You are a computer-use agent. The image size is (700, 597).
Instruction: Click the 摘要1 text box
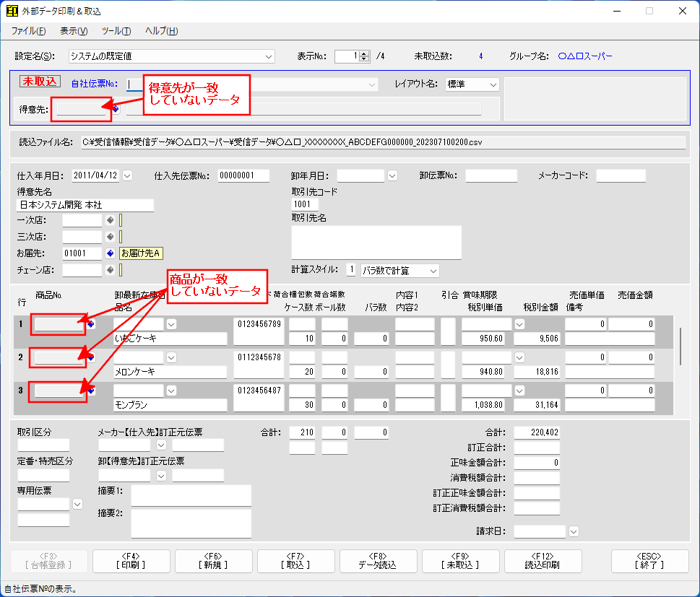(191, 495)
